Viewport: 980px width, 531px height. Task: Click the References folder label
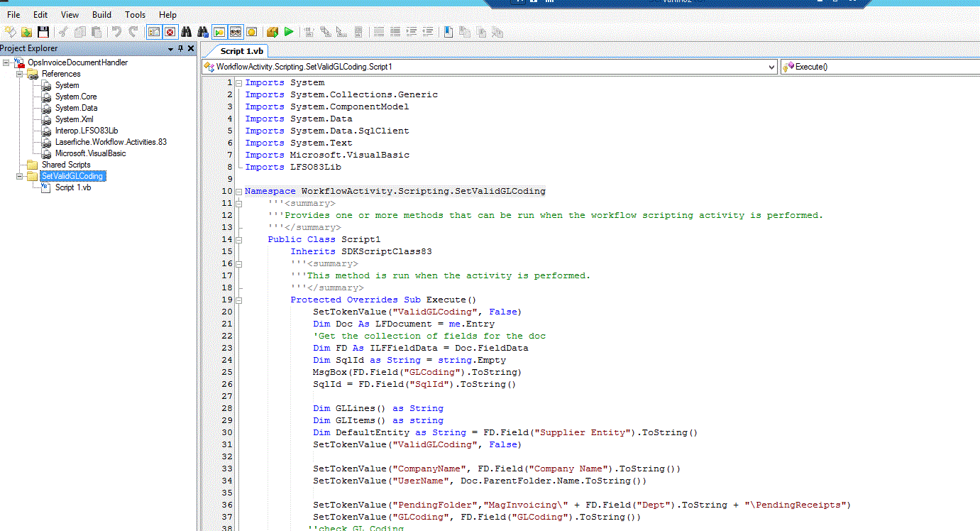(61, 74)
